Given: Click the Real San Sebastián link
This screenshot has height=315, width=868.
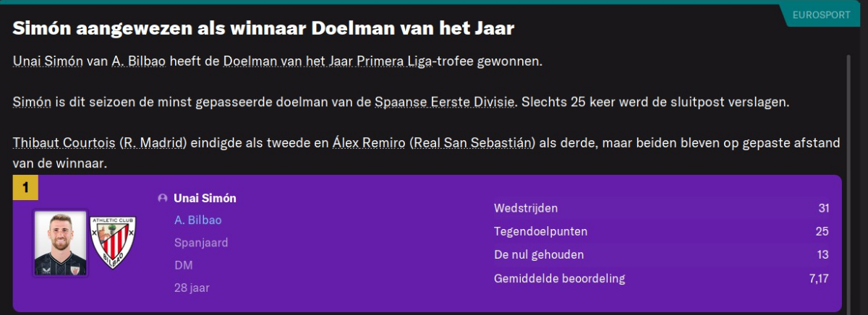Looking at the screenshot, I should coord(472,143).
